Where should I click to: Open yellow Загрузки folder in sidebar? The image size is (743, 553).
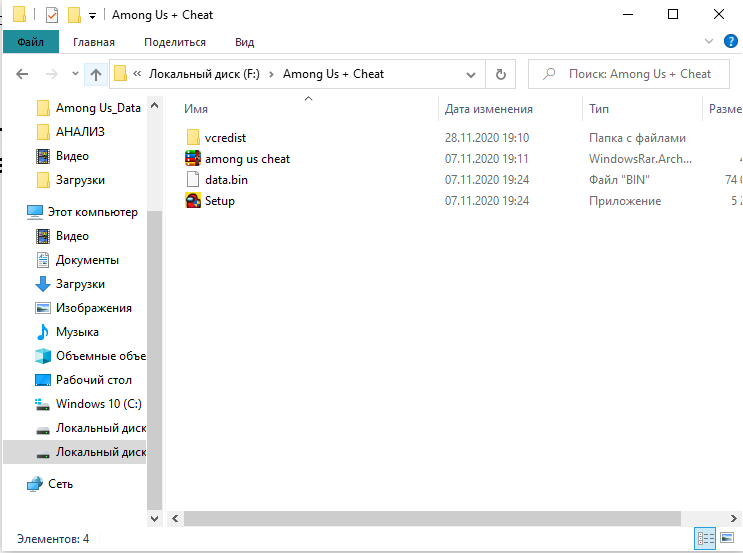[x=71, y=180]
